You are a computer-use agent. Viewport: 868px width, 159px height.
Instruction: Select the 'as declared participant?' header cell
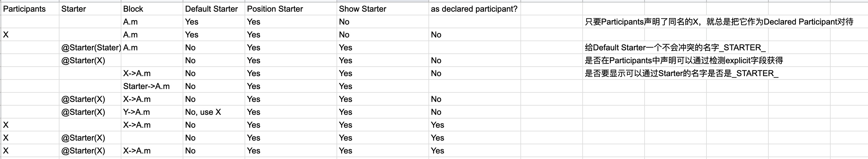coord(474,9)
